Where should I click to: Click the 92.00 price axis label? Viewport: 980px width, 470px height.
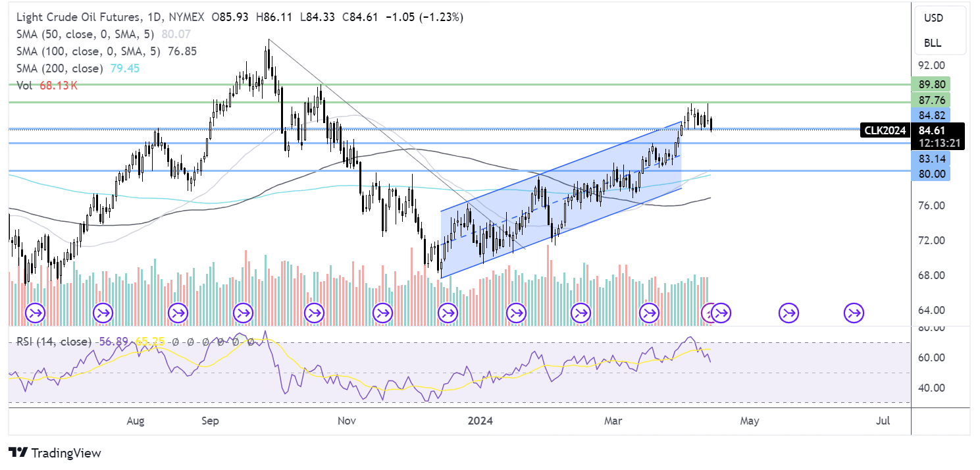point(933,66)
